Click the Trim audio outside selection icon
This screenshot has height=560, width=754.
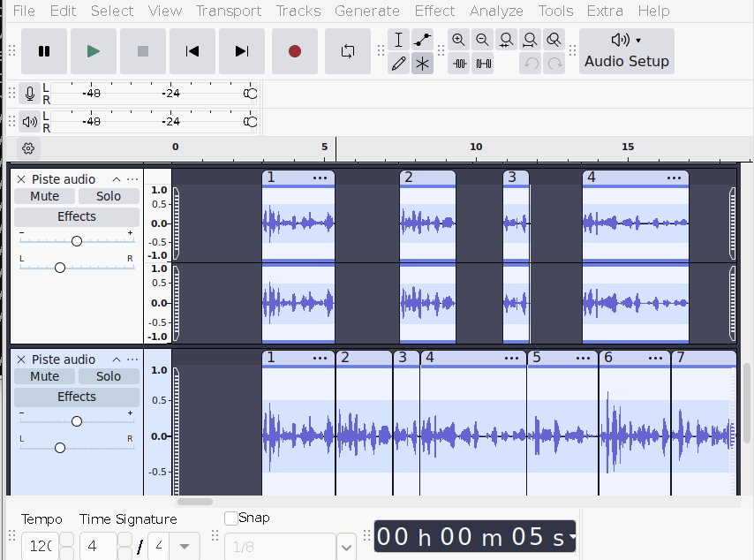pyautogui.click(x=458, y=64)
